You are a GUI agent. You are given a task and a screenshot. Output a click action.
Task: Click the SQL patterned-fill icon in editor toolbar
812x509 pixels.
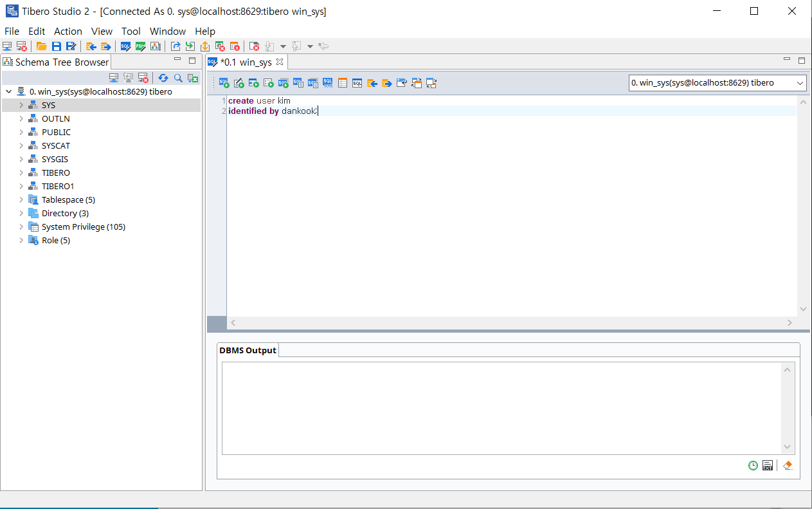tap(328, 83)
